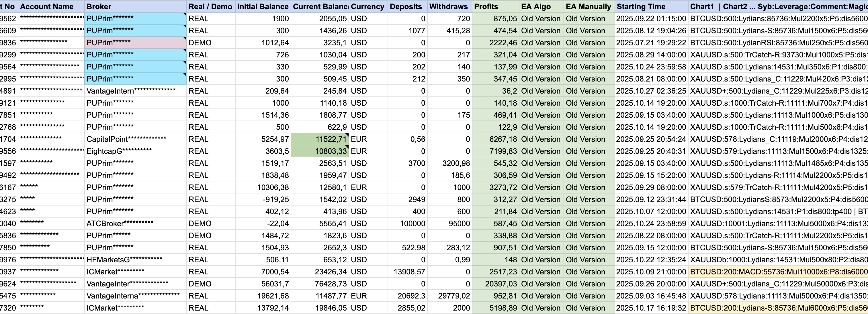The image size is (868, 314).
Task: Select starting time 2025.10.17 16:19:32 cell
Action: [x=651, y=308]
